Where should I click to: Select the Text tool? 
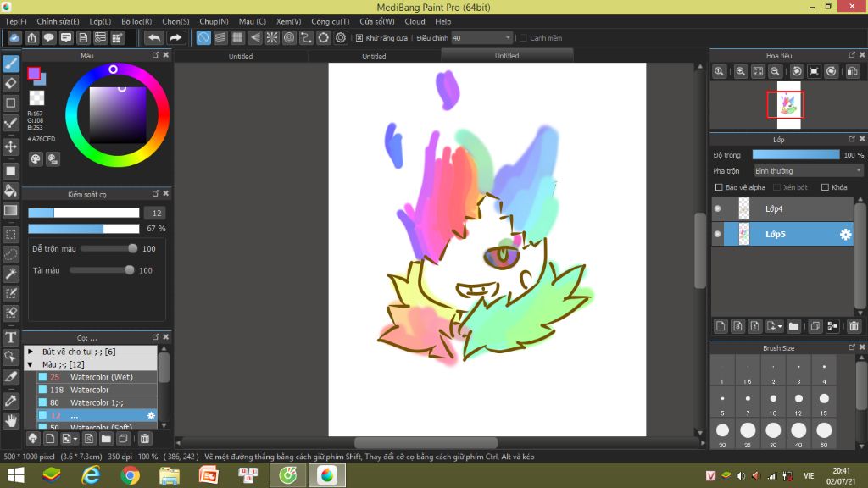point(11,337)
